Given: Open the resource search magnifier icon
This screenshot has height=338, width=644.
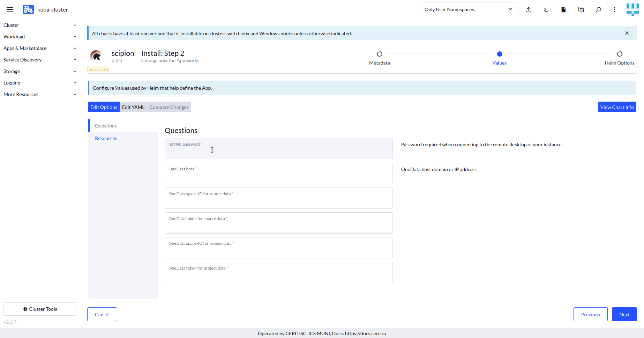Looking at the screenshot, I should [x=598, y=9].
